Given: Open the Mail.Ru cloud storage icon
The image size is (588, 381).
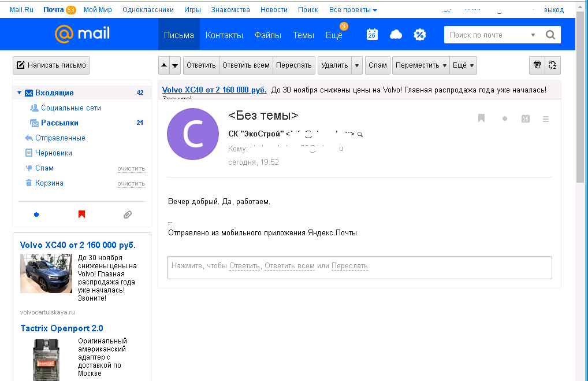Looking at the screenshot, I should (396, 35).
